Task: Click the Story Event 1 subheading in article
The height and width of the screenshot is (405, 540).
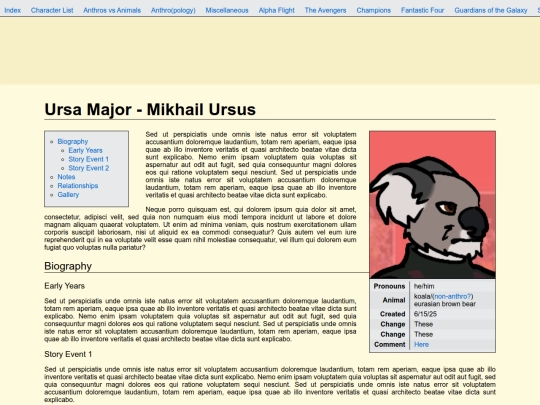Action: pos(68,354)
